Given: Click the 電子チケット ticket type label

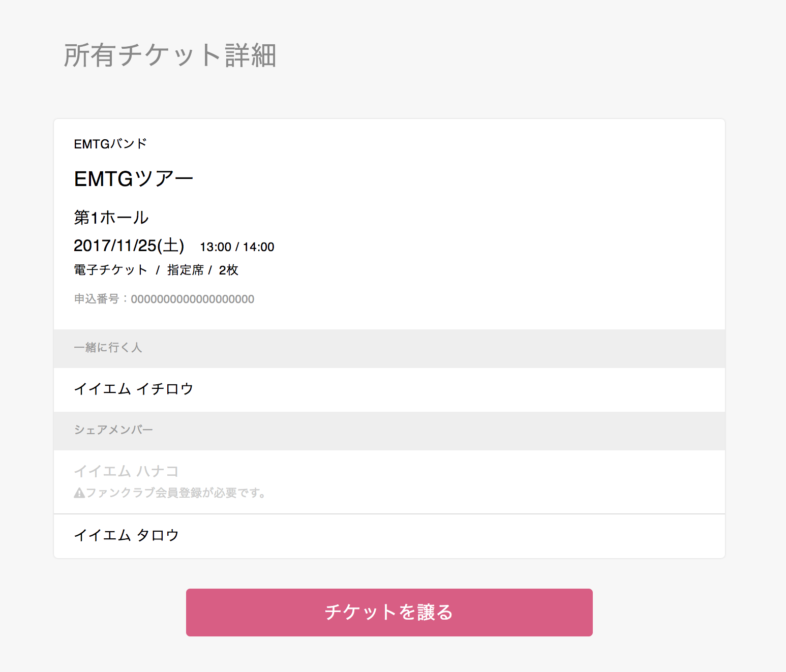Looking at the screenshot, I should point(111,270).
